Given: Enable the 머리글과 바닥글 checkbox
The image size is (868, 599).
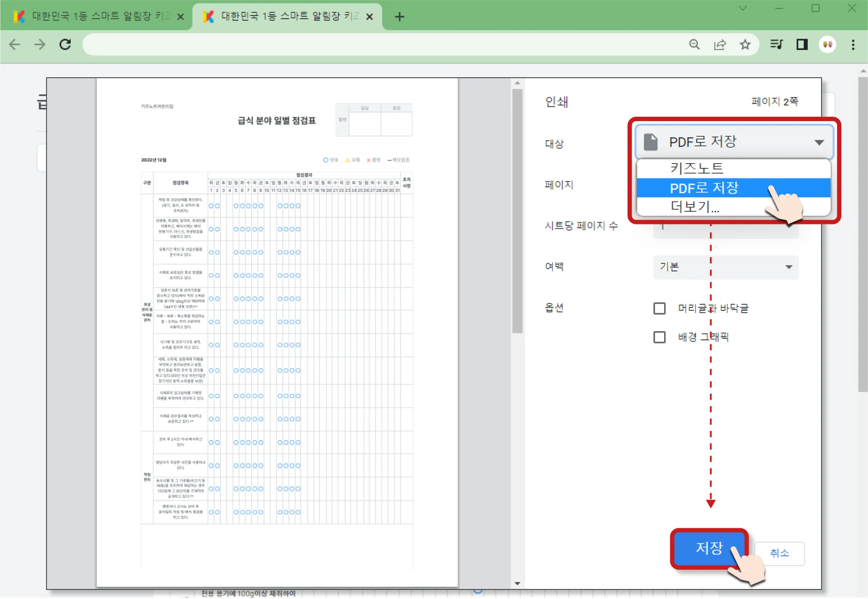Looking at the screenshot, I should click(659, 309).
